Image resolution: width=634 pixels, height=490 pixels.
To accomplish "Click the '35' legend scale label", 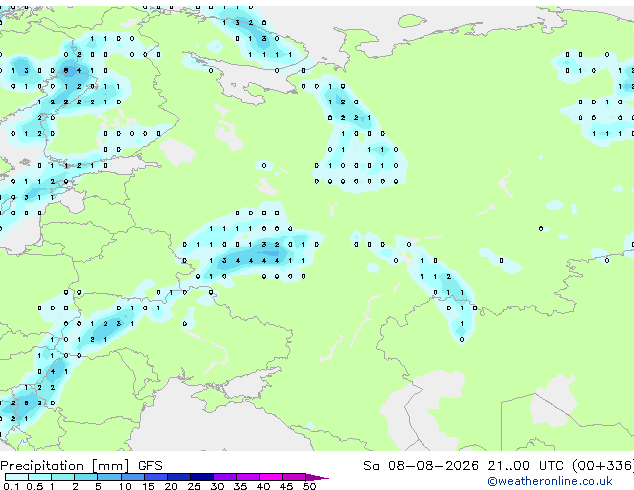I will pyautogui.click(x=241, y=486).
